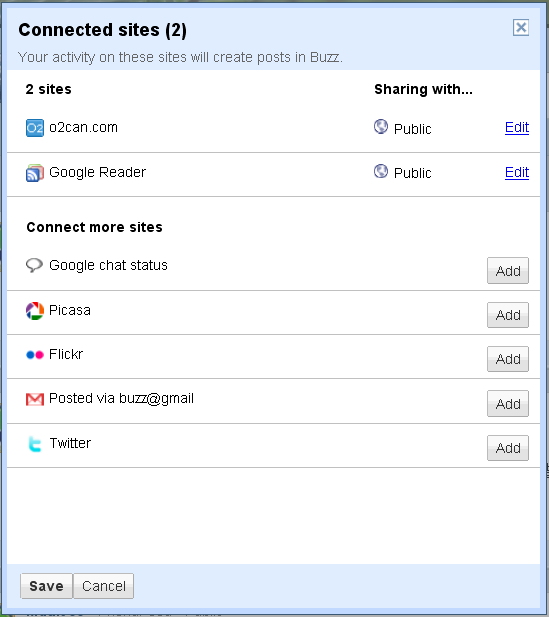Edit sharing settings for o2can.com

click(517, 127)
